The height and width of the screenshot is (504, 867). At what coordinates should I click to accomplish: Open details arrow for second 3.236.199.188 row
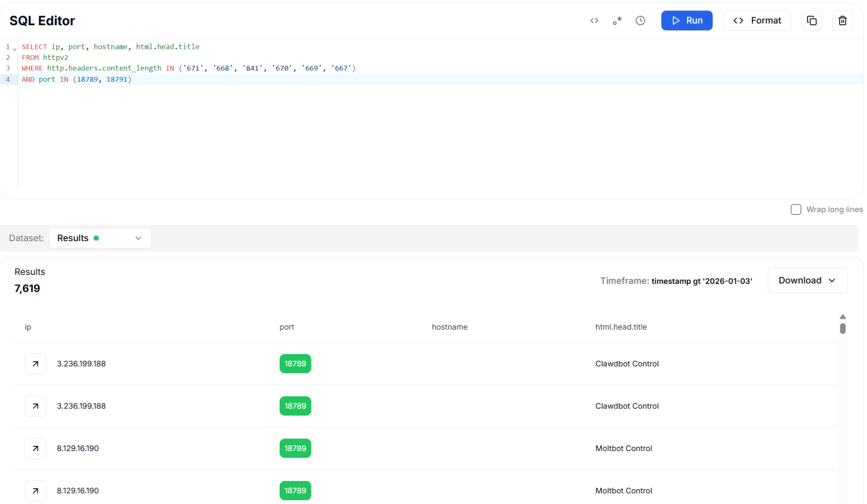36,406
